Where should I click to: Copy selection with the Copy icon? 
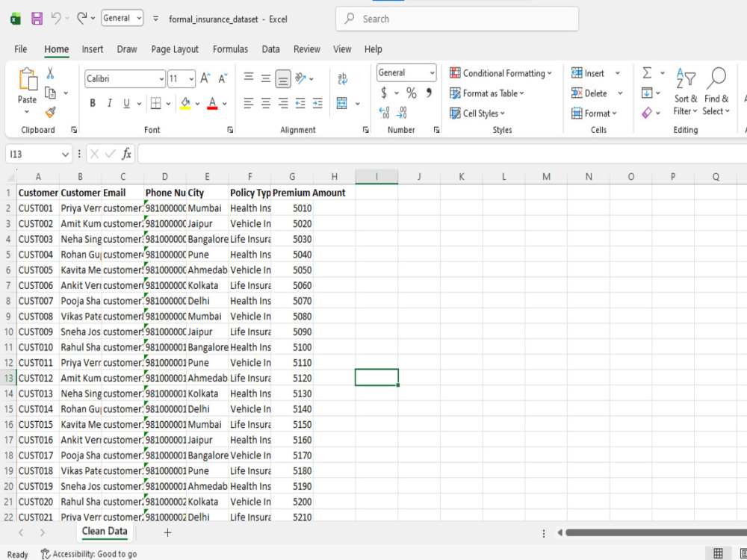tap(50, 93)
